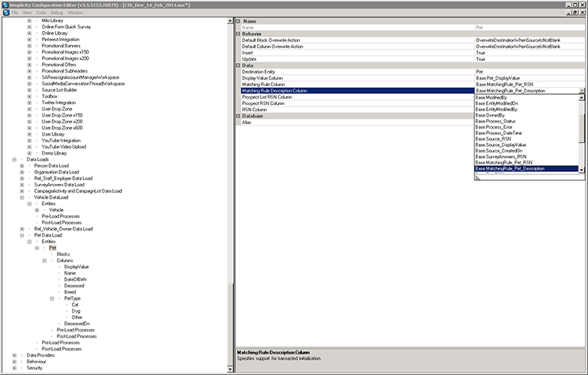Open the View menu
588x375 pixels.
(27, 13)
